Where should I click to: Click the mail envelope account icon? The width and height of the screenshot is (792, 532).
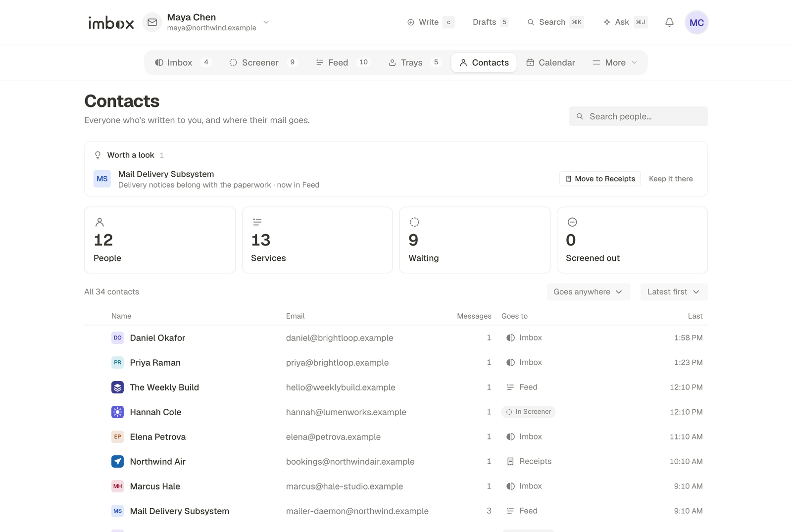[152, 22]
